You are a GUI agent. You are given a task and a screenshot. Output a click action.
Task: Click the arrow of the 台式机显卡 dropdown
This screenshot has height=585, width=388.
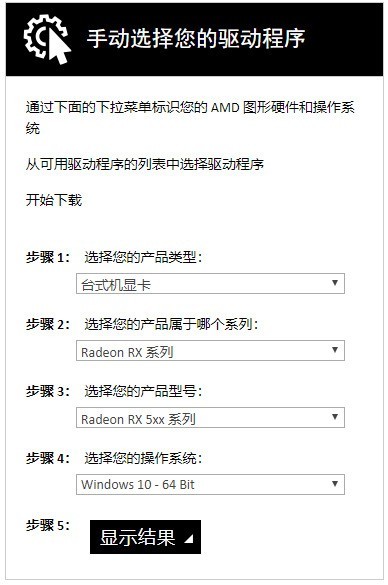pos(335,283)
